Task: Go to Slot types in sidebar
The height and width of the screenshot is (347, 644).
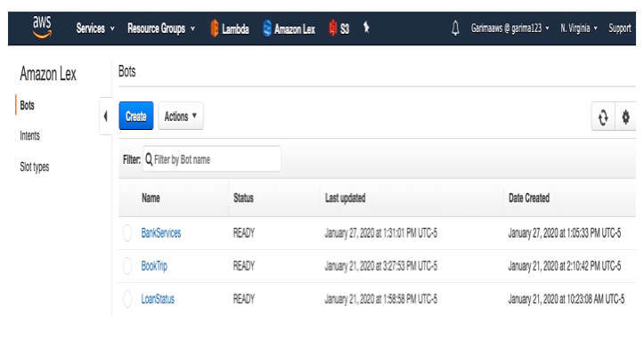Action: (35, 167)
